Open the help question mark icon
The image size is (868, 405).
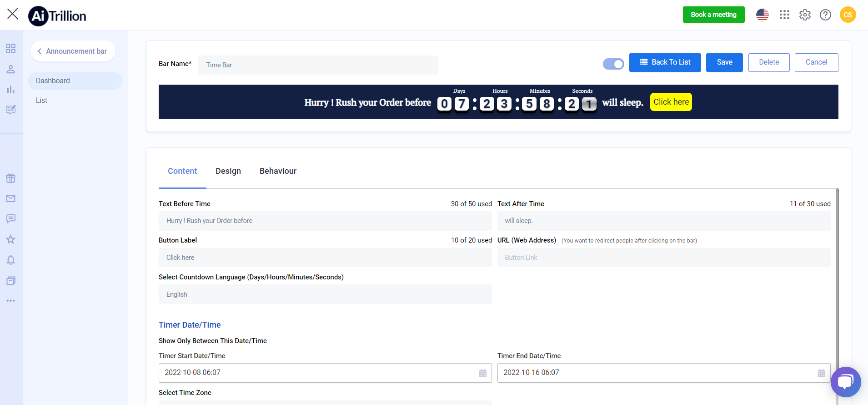[825, 15]
